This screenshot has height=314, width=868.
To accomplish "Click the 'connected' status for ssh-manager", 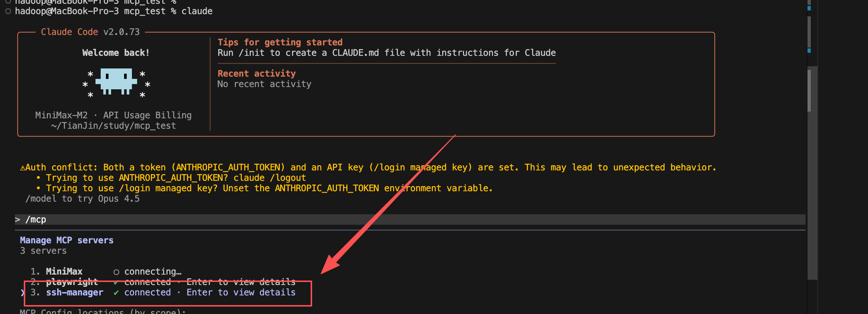I will coord(148,292).
